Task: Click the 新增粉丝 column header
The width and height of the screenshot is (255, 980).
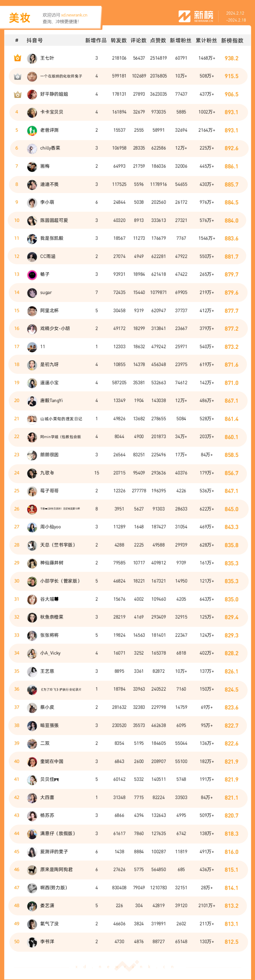Action: pyautogui.click(x=181, y=40)
